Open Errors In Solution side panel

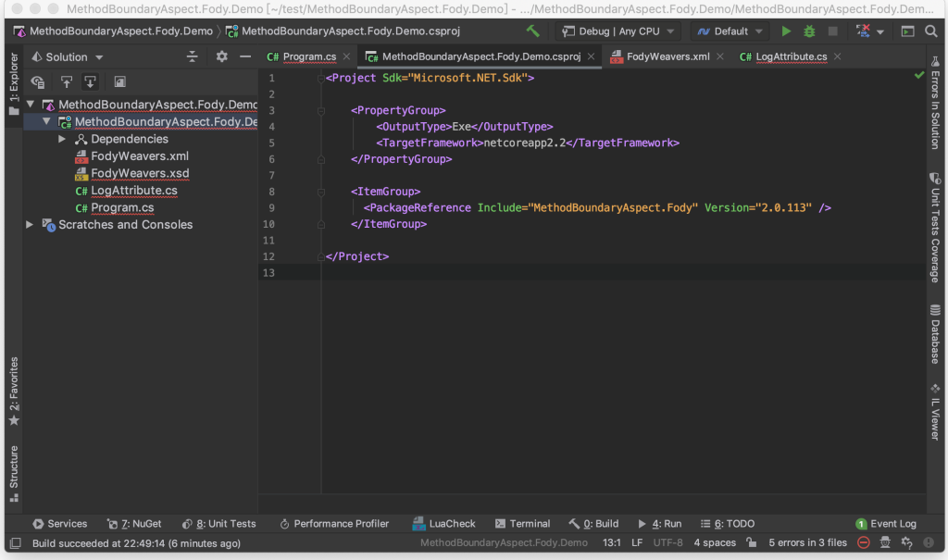[935, 102]
